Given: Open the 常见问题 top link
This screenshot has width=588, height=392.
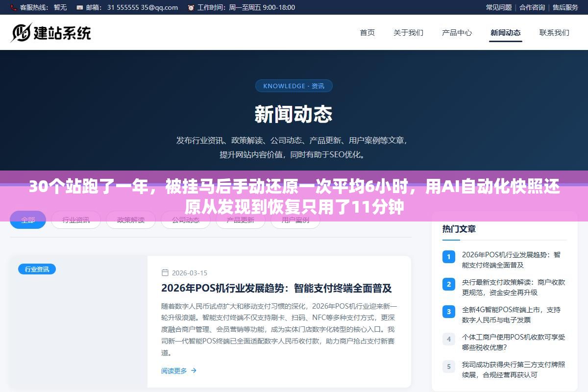Looking at the screenshot, I should click(x=499, y=7).
